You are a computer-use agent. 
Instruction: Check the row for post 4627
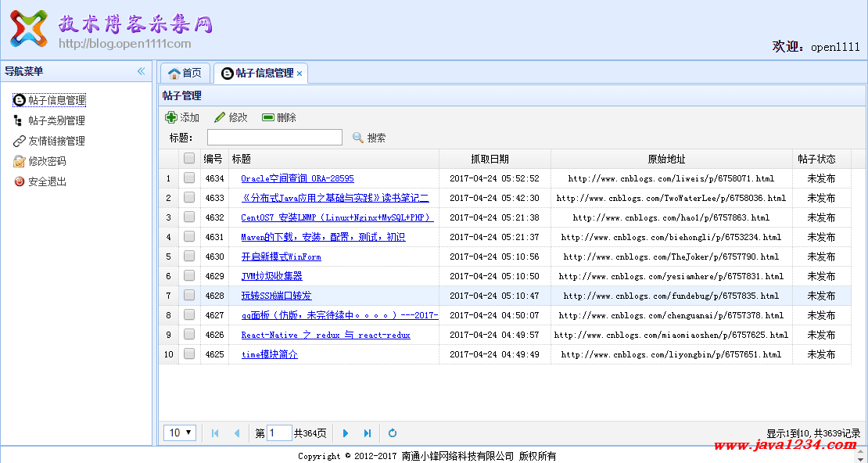[x=189, y=314]
